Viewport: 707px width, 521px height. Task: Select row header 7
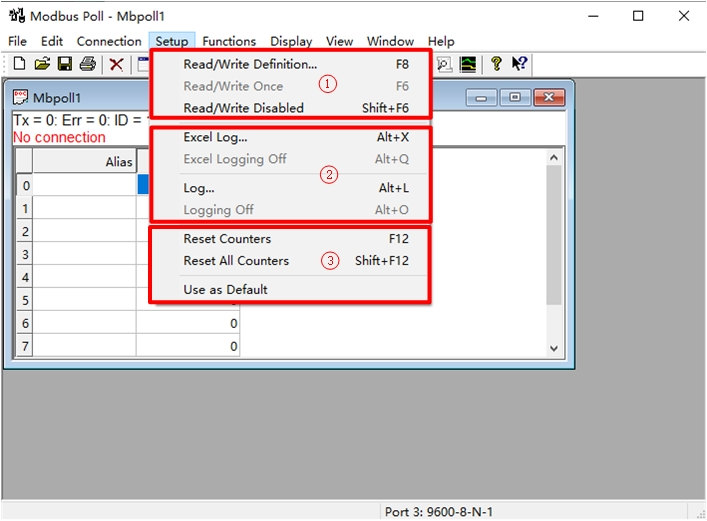pos(25,346)
